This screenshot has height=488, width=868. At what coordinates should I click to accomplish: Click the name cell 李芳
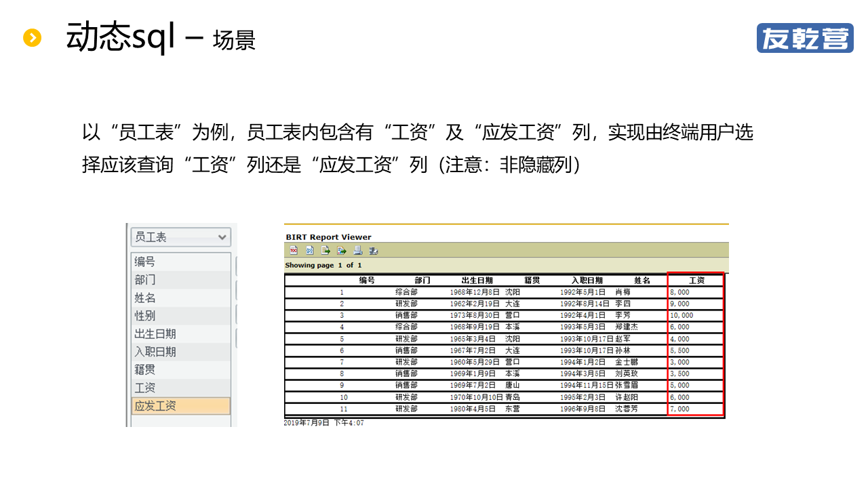pos(623,315)
